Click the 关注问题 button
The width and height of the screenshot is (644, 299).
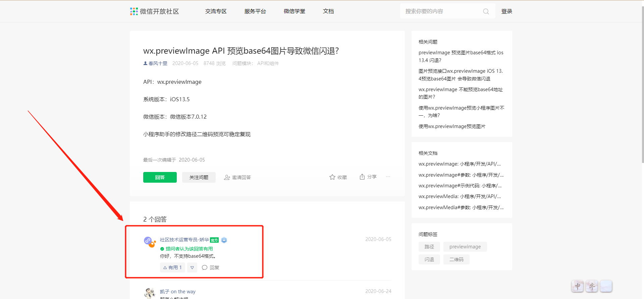(x=199, y=177)
